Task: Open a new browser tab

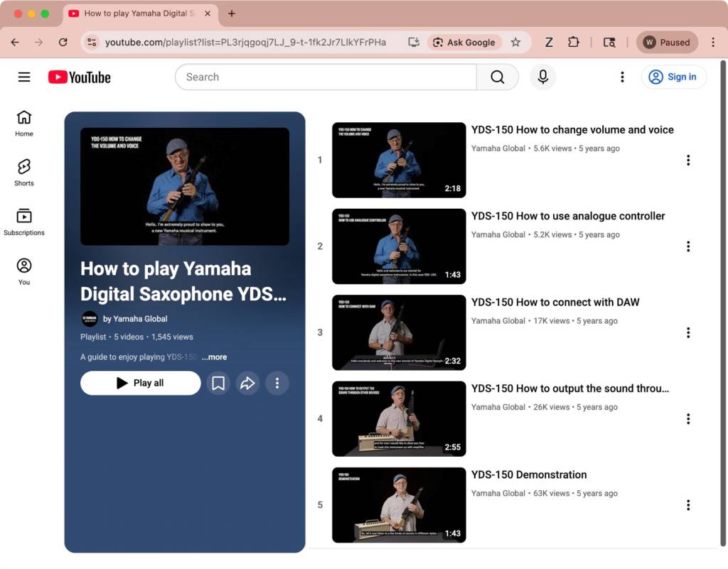Action: [232, 13]
